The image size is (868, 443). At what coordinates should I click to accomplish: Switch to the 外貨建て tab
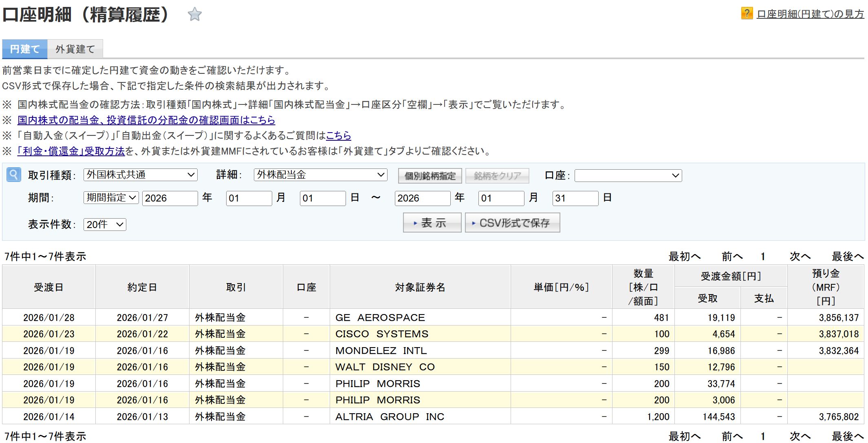[x=75, y=49]
